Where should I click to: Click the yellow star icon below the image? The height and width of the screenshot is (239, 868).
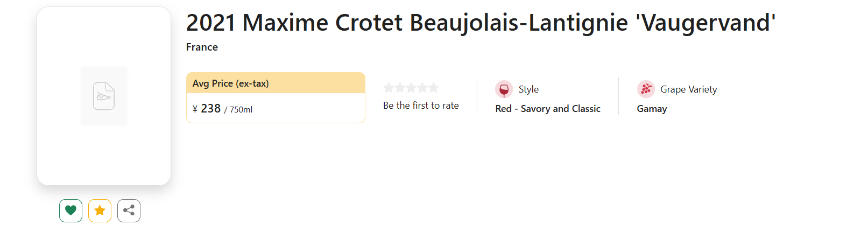100,210
